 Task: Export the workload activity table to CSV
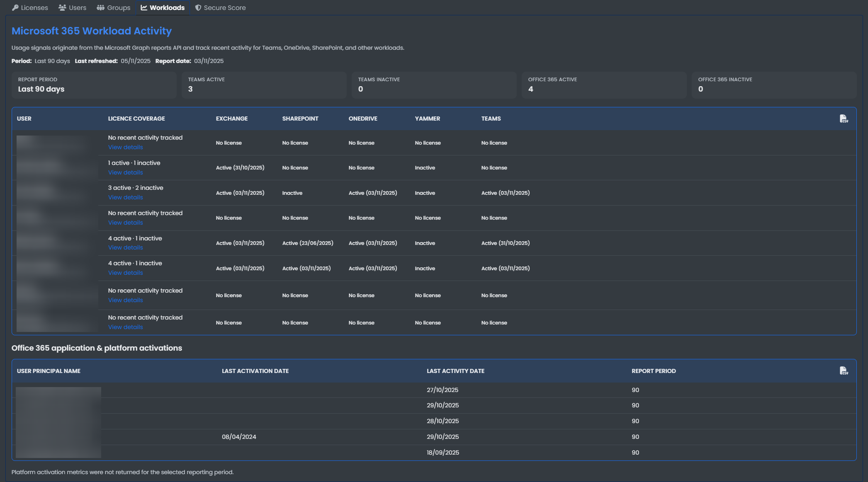click(x=844, y=119)
